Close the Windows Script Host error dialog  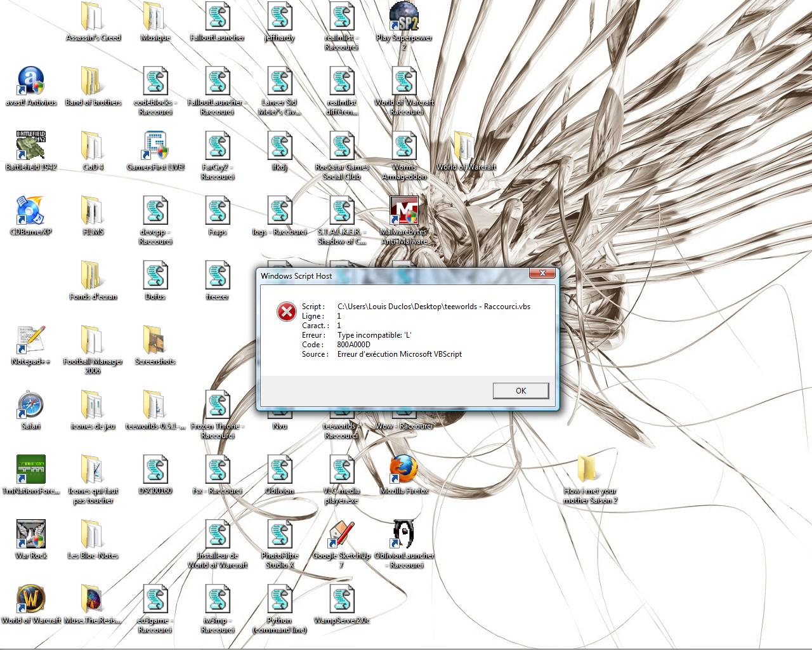(x=542, y=274)
